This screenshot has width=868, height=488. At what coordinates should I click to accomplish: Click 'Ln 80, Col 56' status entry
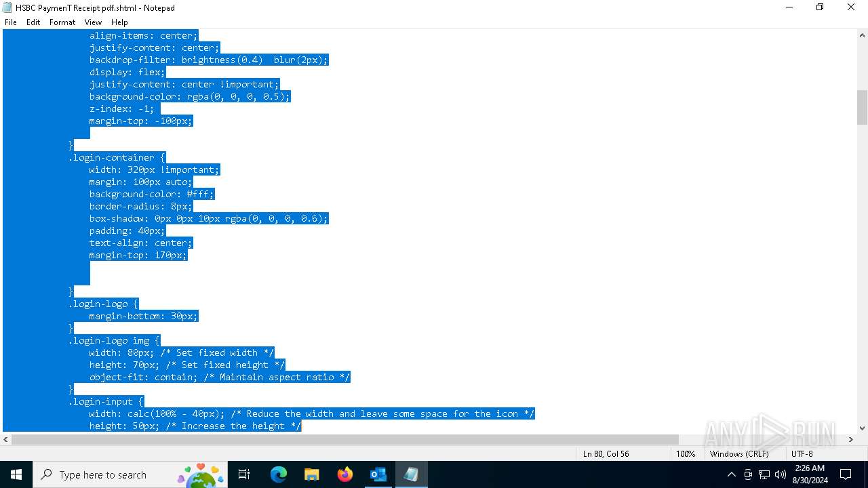(606, 453)
